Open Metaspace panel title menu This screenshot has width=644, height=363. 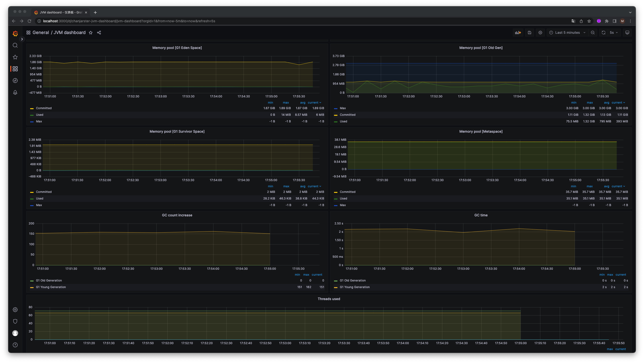point(481,131)
